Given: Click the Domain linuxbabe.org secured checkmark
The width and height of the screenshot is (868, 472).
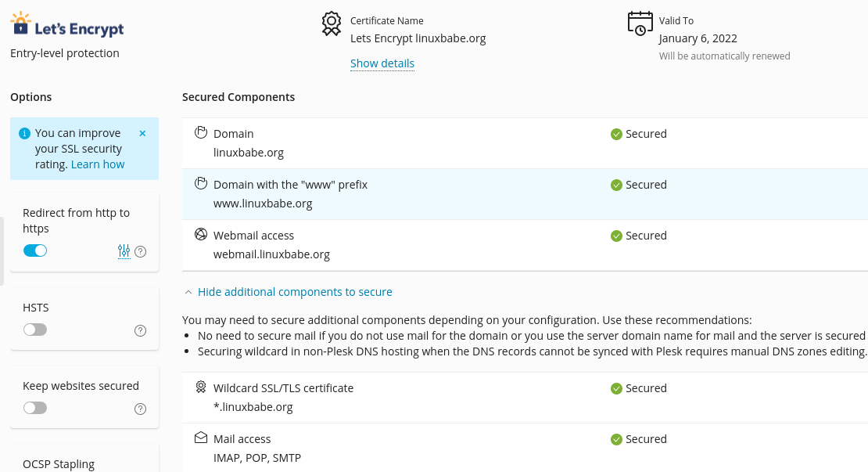Looking at the screenshot, I should coord(616,134).
